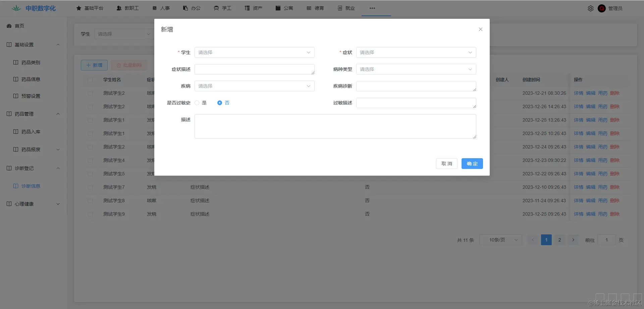The width and height of the screenshot is (644, 309).
Task: Open the more menu ellipsis icon
Action: point(372,8)
